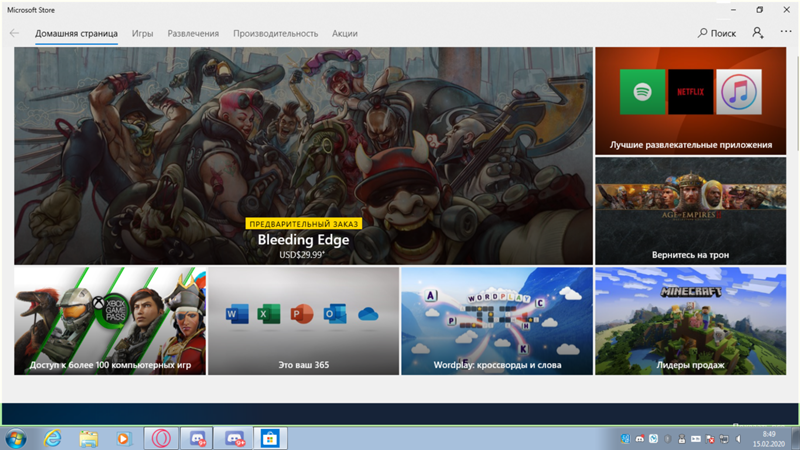Open the three-dot more options menu
This screenshot has width=800, height=450.
coord(786,32)
